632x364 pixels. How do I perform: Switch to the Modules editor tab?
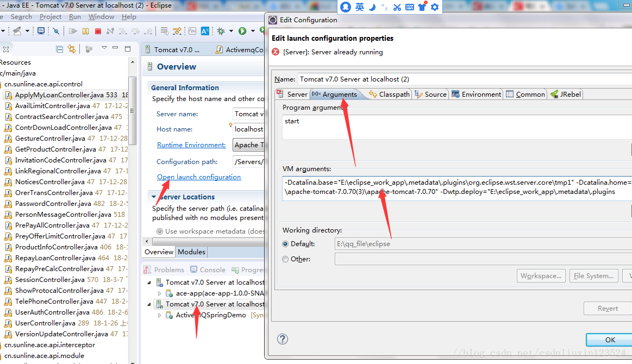[191, 252]
